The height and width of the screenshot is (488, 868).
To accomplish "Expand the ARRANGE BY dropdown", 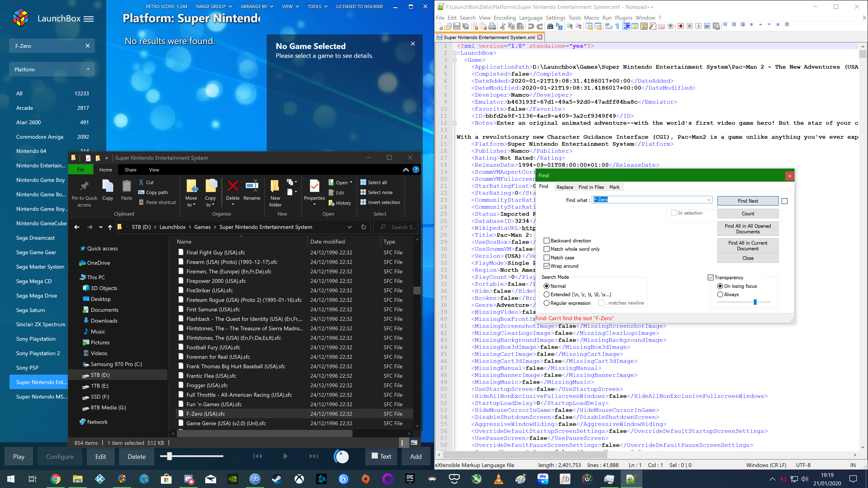I will point(257,6).
